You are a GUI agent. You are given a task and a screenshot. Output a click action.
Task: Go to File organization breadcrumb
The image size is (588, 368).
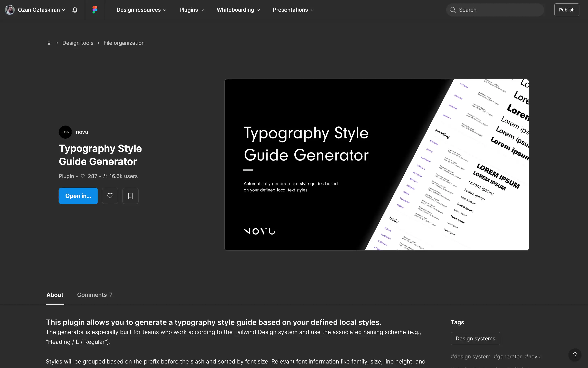[124, 43]
